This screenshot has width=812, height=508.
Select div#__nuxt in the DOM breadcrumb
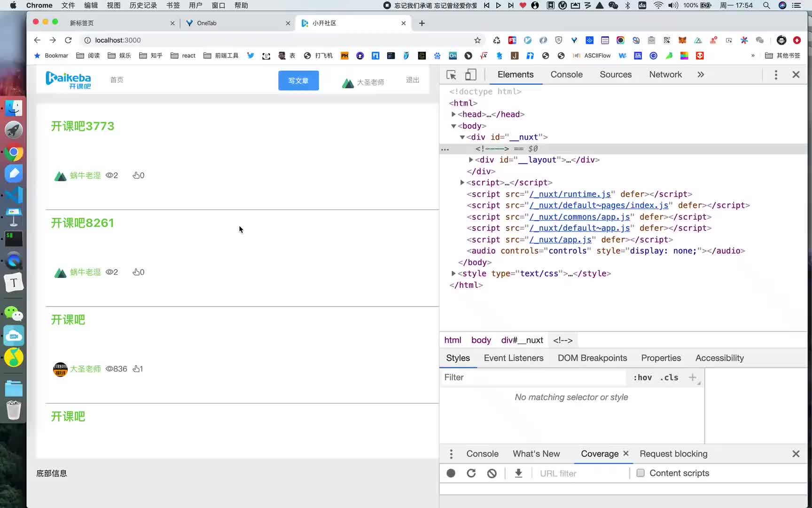click(x=522, y=340)
